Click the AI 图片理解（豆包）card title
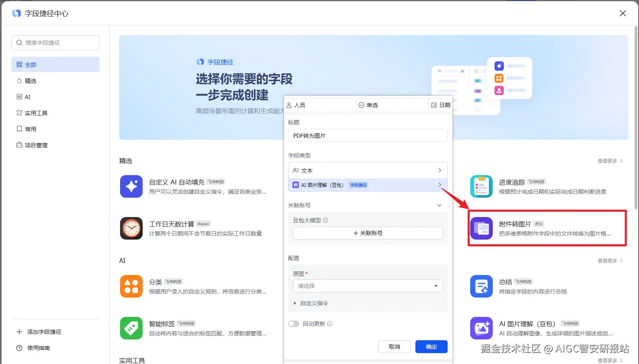639x364 pixels. (x=527, y=324)
